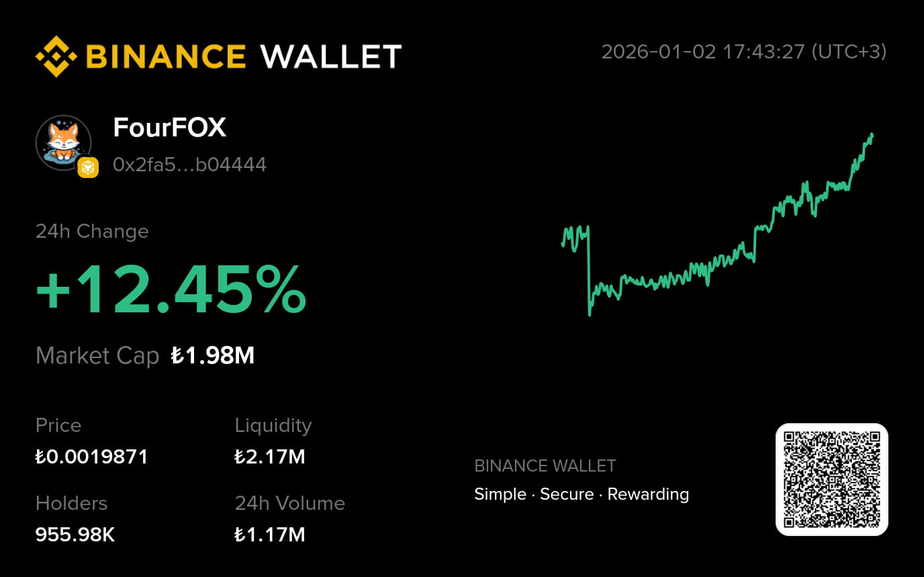The height and width of the screenshot is (577, 924).
Task: Click the Liquidity label
Action: [x=273, y=425]
